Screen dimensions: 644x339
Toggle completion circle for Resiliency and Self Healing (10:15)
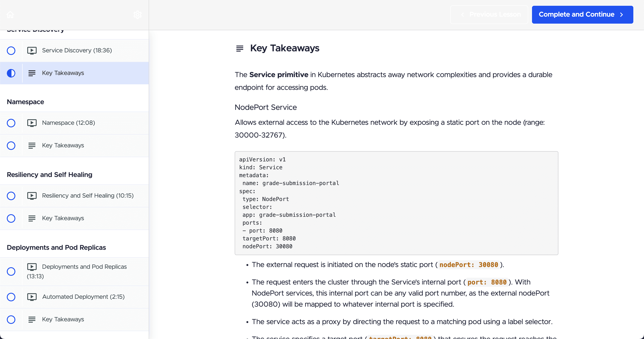(x=11, y=196)
